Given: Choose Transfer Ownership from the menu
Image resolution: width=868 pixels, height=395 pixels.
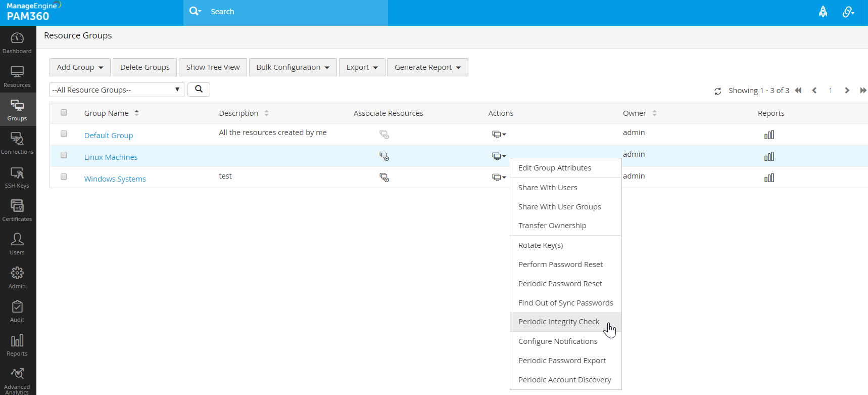Looking at the screenshot, I should 552,226.
